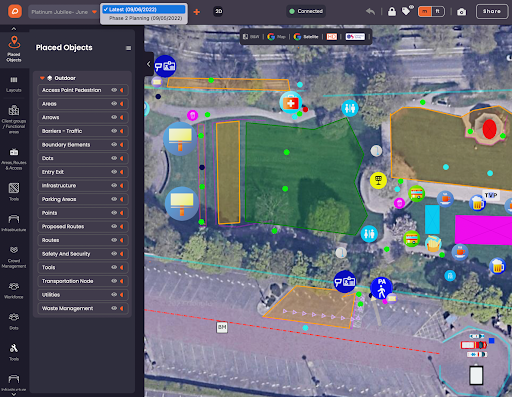Image resolution: width=512 pixels, height=397 pixels.
Task: Expand the Routes layer arrow
Action: pyautogui.click(x=122, y=240)
